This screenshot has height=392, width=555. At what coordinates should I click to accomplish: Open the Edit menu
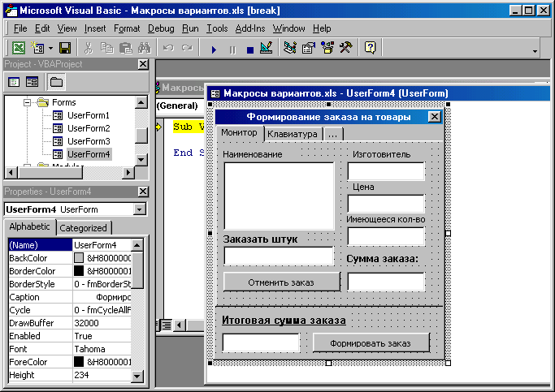click(42, 28)
